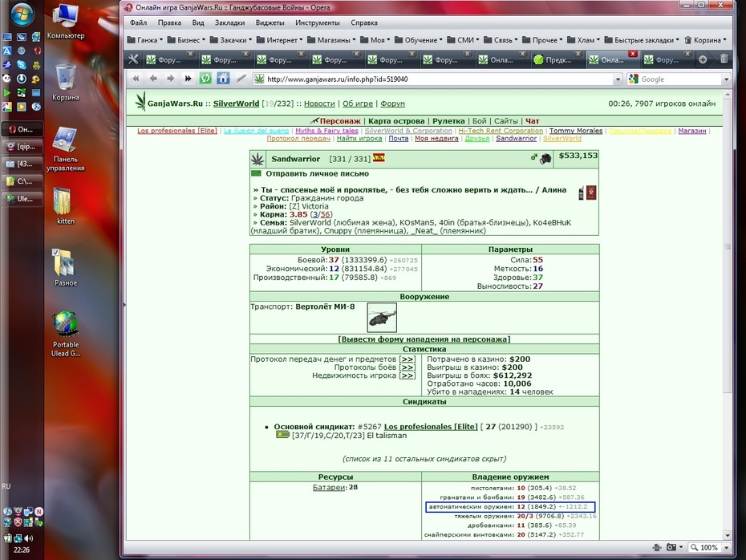Click the Windows Start orb

22,14
